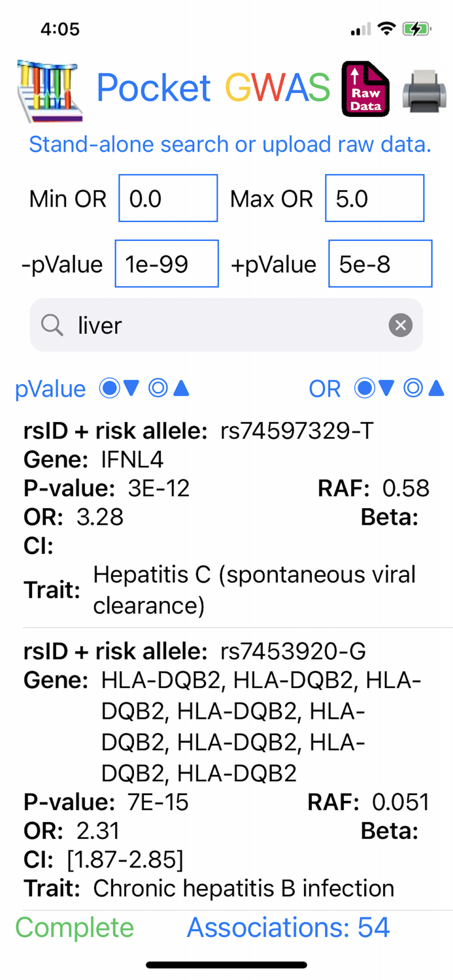Tap the Pocket GWAS title text
Screen dimensions: 453x980
tap(213, 87)
